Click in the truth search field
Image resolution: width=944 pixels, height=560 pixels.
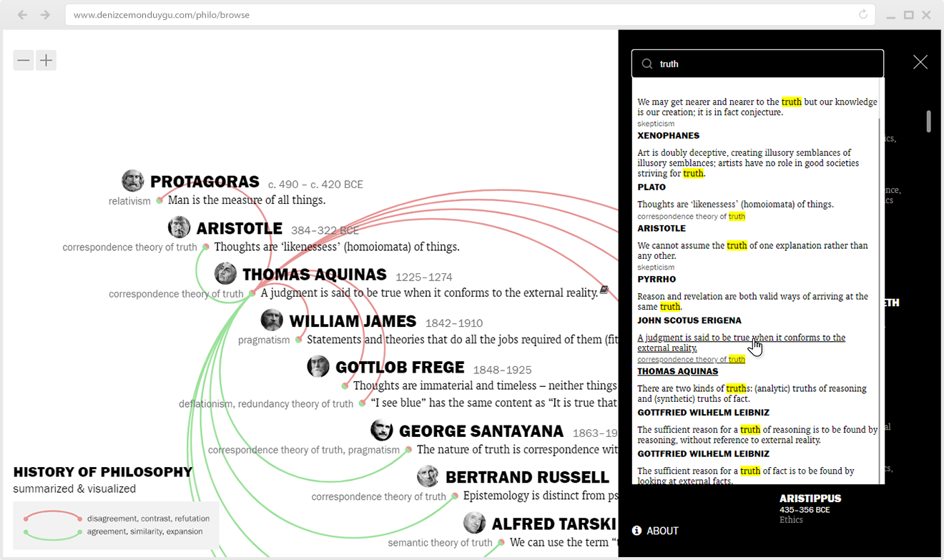tap(757, 64)
